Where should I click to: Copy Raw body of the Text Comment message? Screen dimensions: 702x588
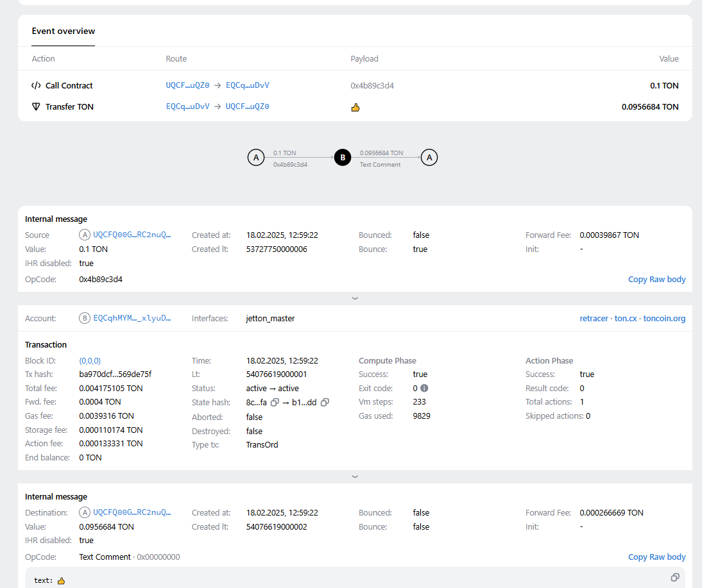coord(656,557)
